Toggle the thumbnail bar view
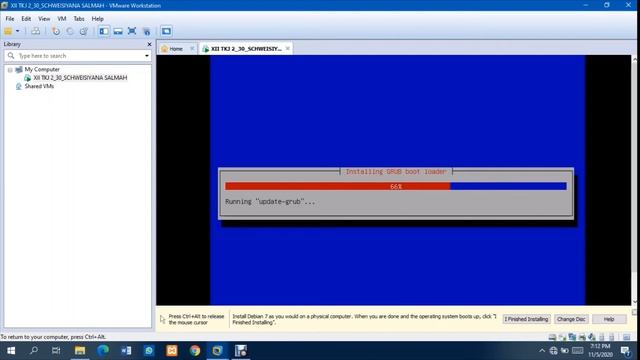The width and height of the screenshot is (640, 360). (x=118, y=31)
